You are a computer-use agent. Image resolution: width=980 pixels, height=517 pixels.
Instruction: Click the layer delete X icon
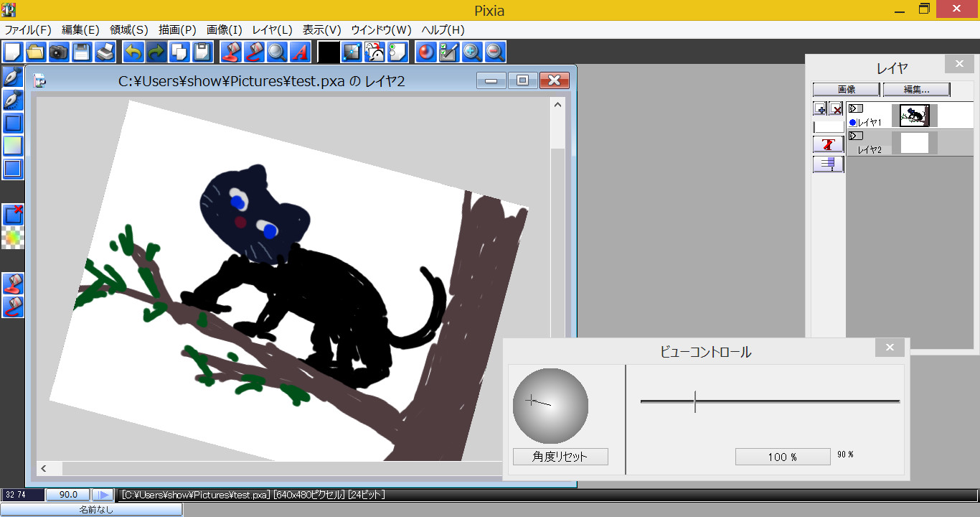[835, 108]
